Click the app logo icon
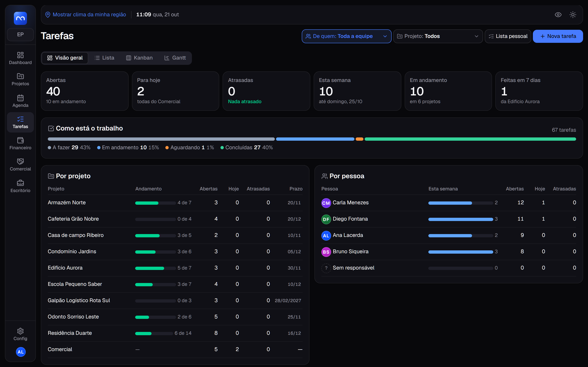Viewport: 588px width, 367px height. (x=20, y=18)
